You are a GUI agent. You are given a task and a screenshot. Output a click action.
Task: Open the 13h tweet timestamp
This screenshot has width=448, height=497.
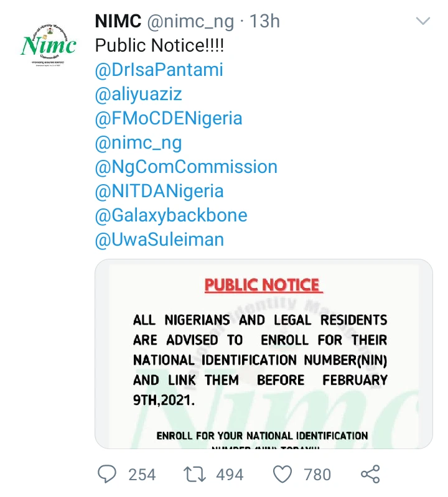tap(264, 21)
